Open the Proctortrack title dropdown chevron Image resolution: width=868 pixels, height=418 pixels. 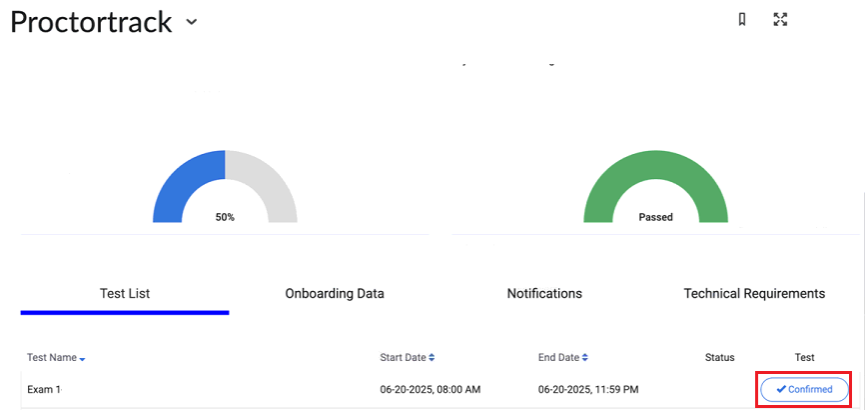191,22
